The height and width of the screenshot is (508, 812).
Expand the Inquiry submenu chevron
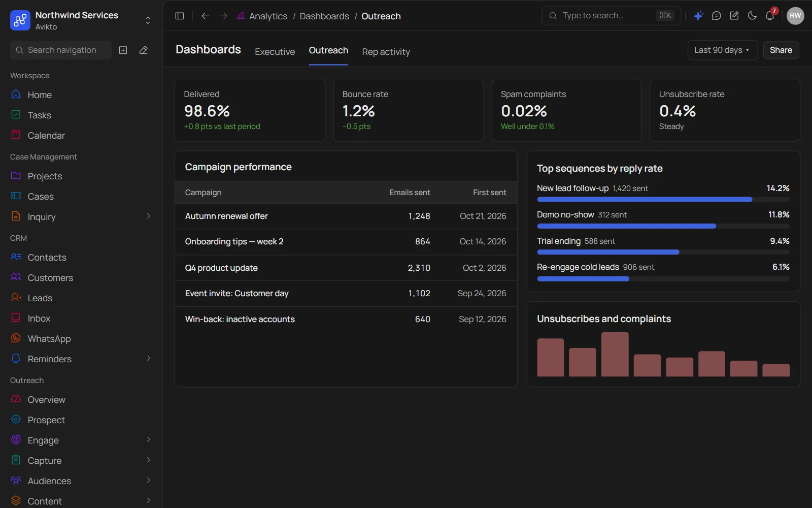[148, 216]
